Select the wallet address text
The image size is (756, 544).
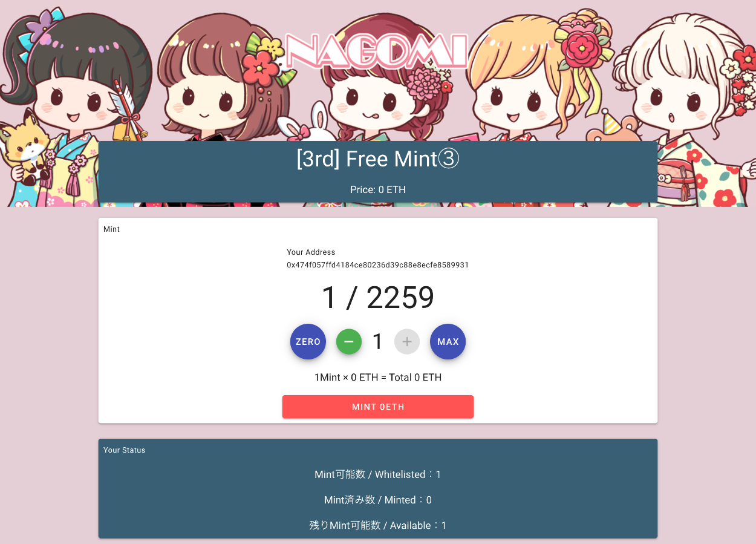click(378, 265)
